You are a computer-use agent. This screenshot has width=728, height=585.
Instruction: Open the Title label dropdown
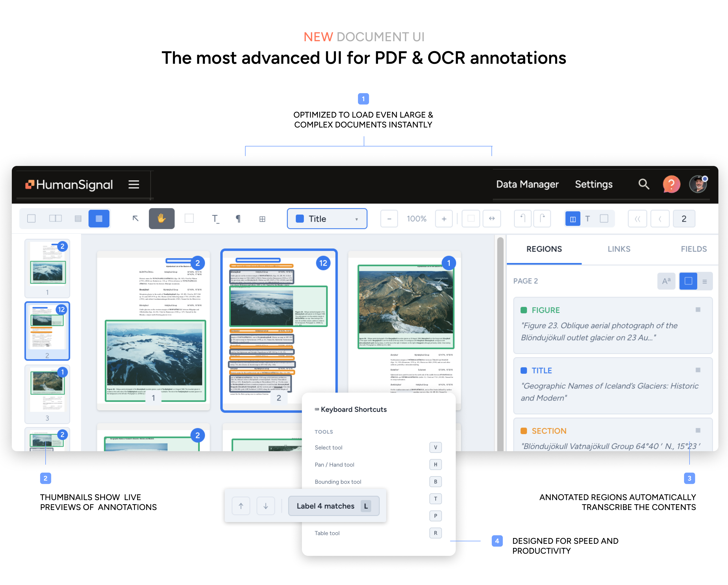[x=327, y=219]
